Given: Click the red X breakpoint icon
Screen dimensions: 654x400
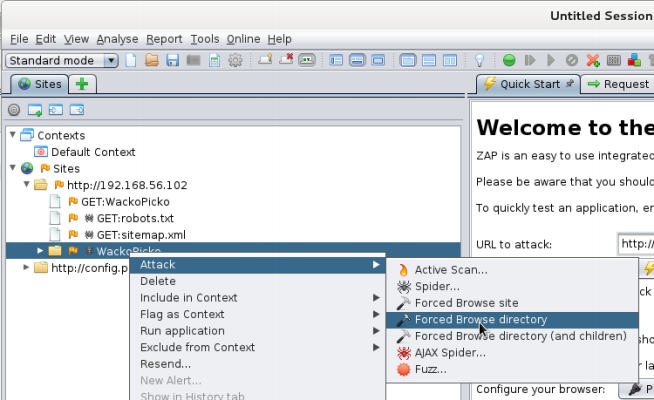Looking at the screenshot, I should pyautogui.click(x=593, y=61).
